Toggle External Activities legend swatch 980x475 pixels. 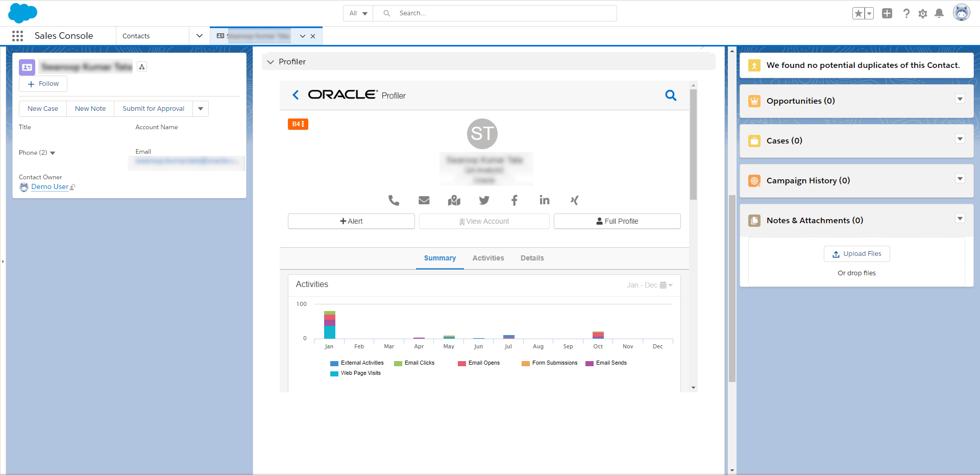(x=334, y=364)
